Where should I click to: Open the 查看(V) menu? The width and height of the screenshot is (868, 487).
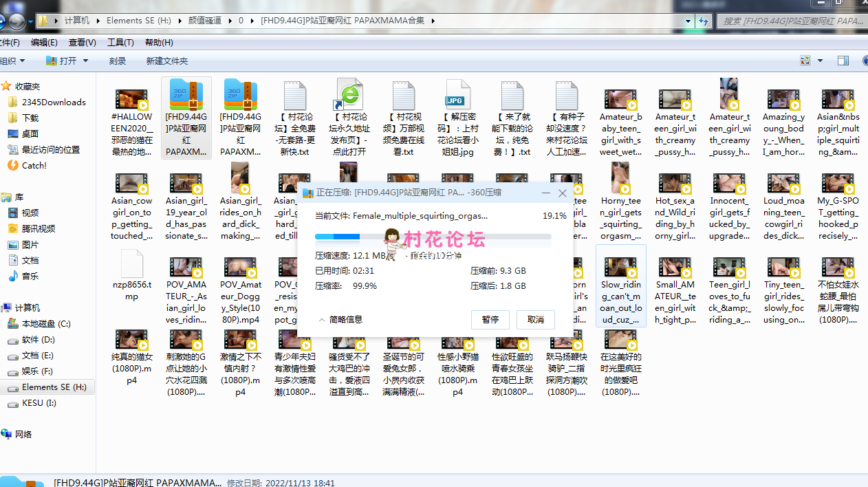pyautogui.click(x=82, y=43)
